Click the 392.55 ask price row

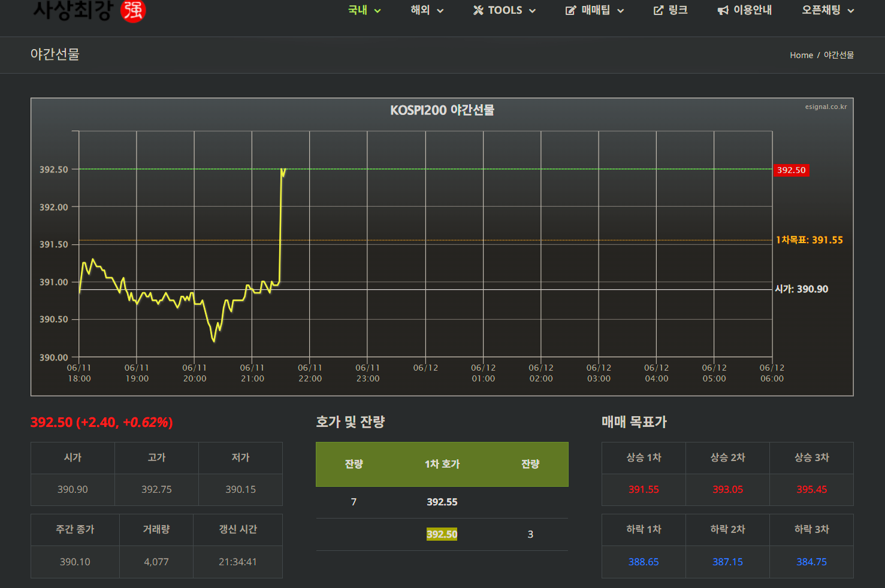click(442, 502)
